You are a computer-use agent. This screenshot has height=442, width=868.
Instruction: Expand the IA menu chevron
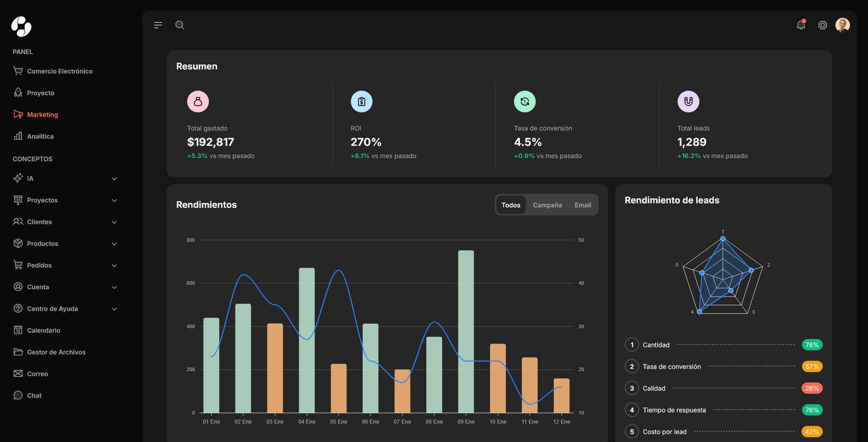click(x=114, y=179)
